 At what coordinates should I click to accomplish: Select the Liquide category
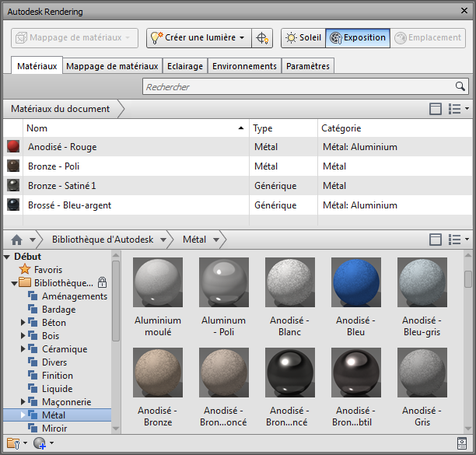coord(51,389)
